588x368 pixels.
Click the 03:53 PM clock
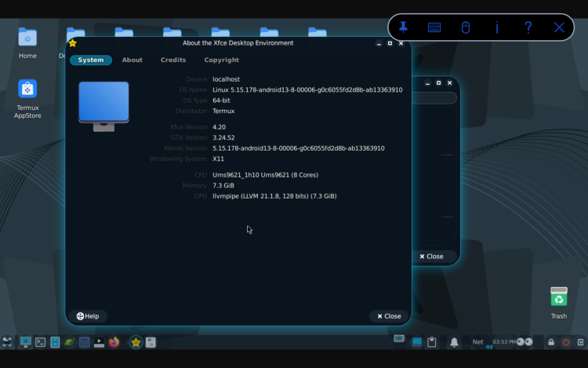click(x=504, y=342)
